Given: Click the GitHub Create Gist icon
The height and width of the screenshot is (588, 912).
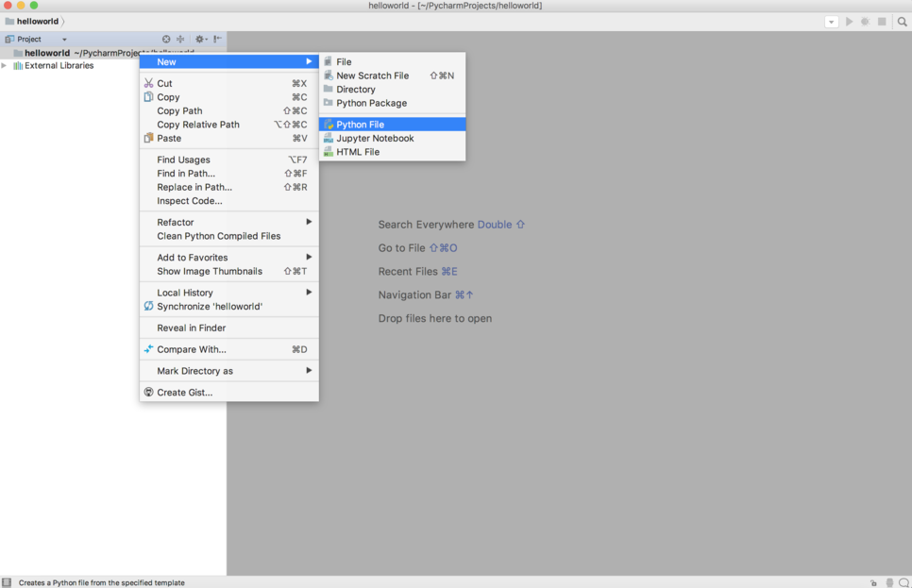Looking at the screenshot, I should pos(149,392).
